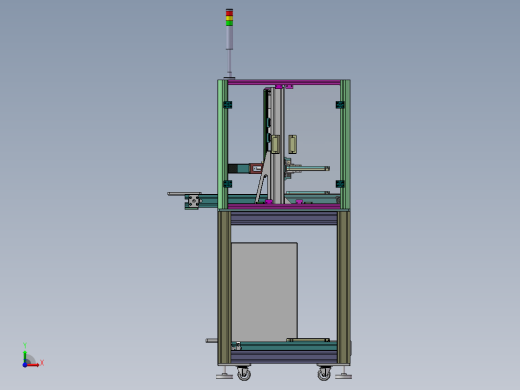This screenshot has width=520, height=390.
Task: Select the central vertical gray column
Action: 277,145
